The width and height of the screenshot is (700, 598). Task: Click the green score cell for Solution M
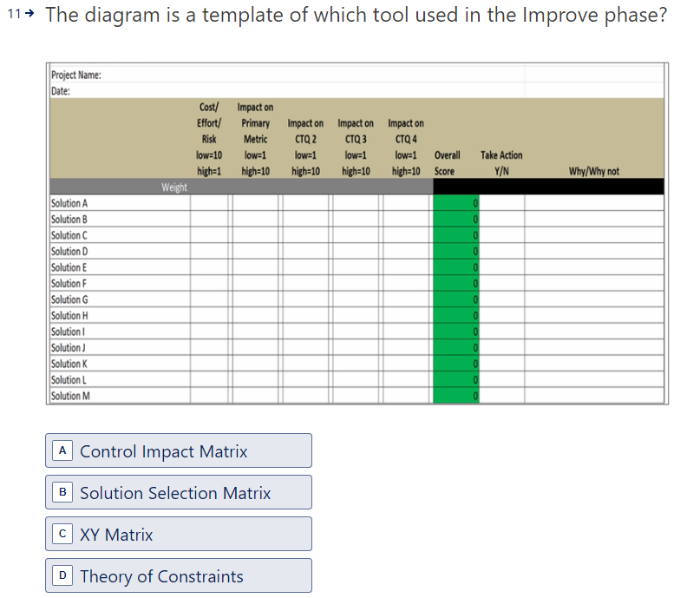coord(454,395)
